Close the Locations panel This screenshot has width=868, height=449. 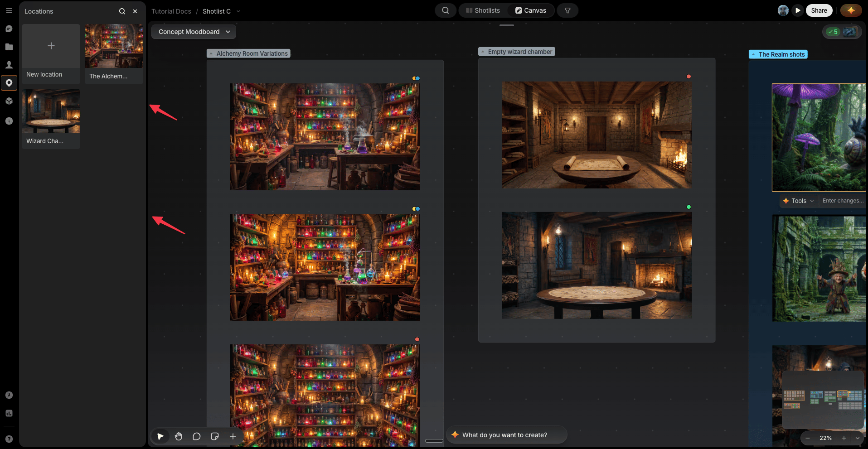135,11
